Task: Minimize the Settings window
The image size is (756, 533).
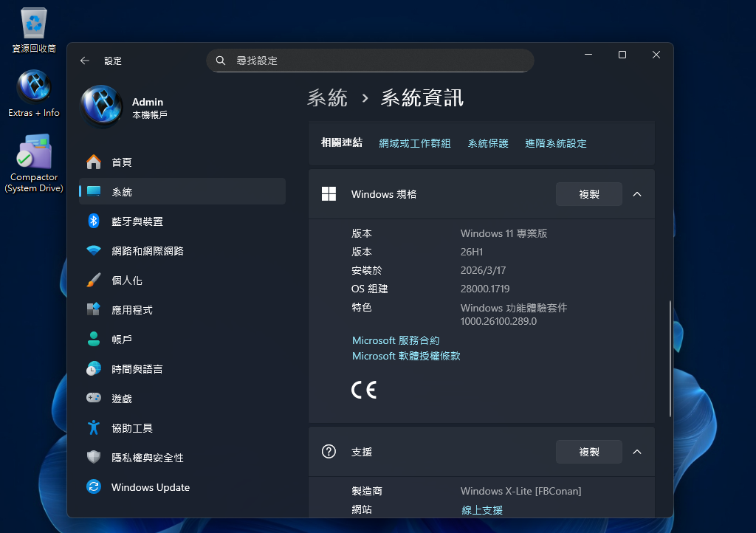Action: click(588, 55)
